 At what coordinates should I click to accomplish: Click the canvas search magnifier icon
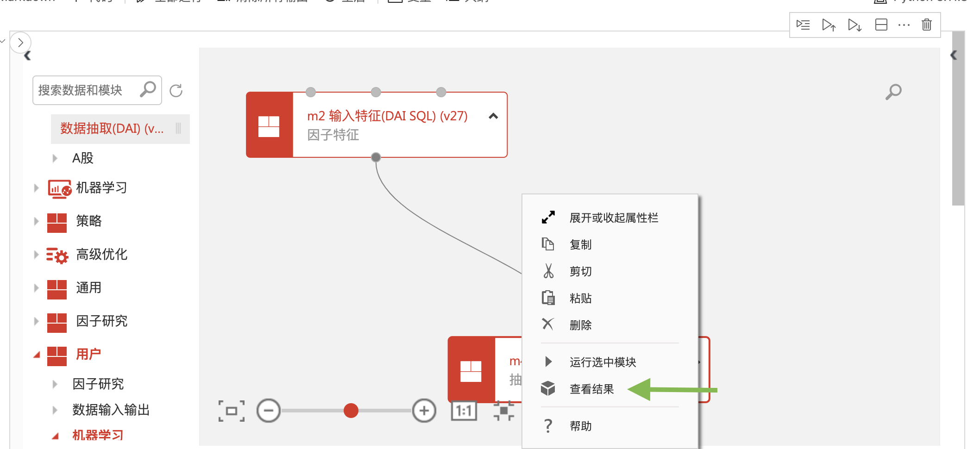[893, 92]
